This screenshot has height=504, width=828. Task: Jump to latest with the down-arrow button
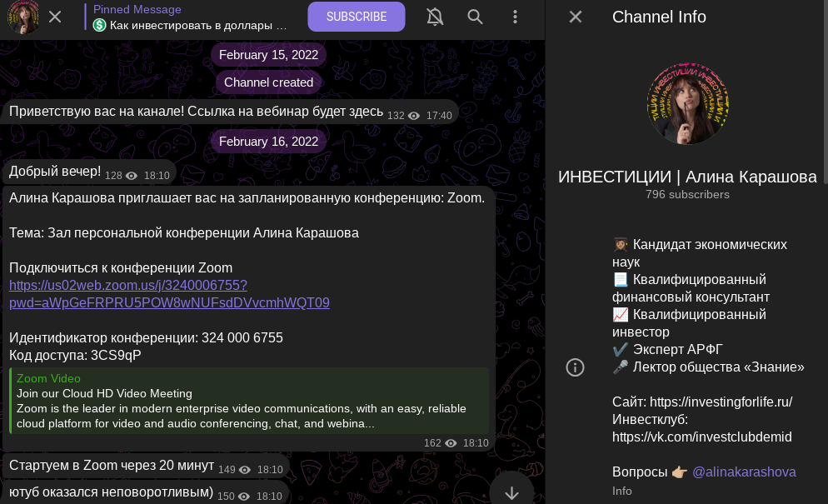[x=511, y=492]
